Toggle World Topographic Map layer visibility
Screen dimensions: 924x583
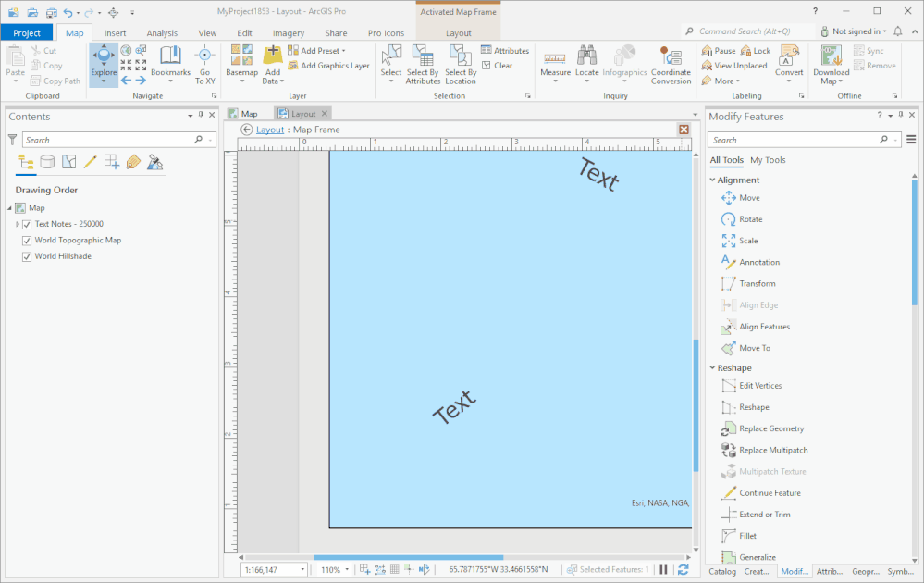click(x=27, y=241)
